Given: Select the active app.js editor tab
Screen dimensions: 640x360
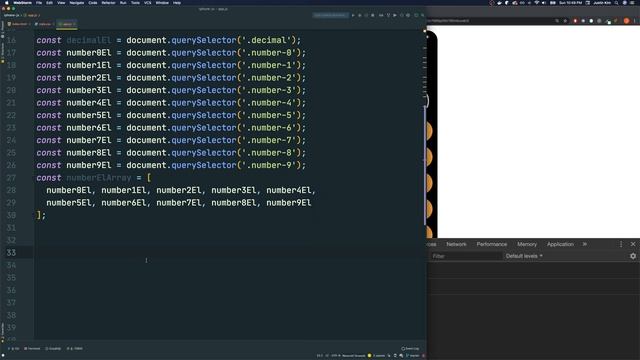Looking at the screenshot, I should click(67, 24).
